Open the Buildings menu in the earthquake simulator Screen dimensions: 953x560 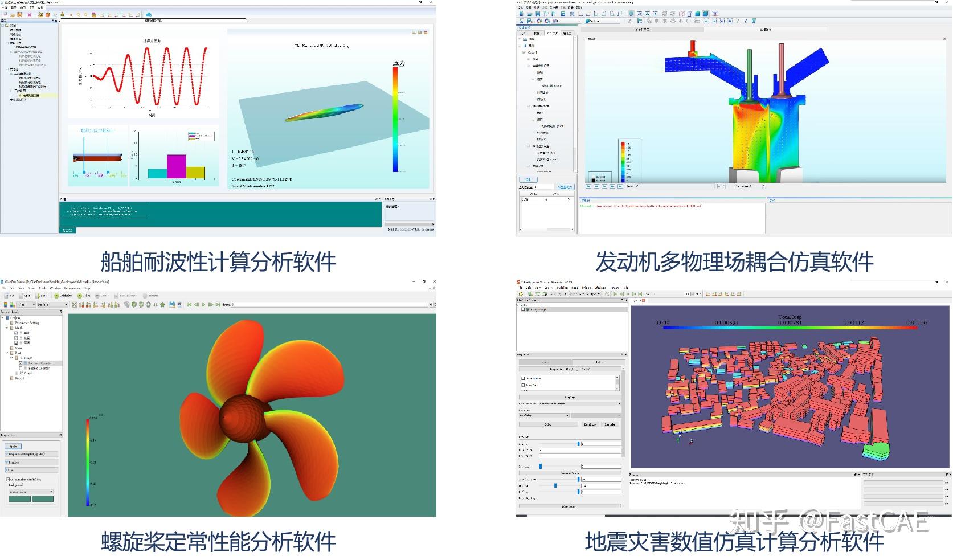tap(562, 288)
